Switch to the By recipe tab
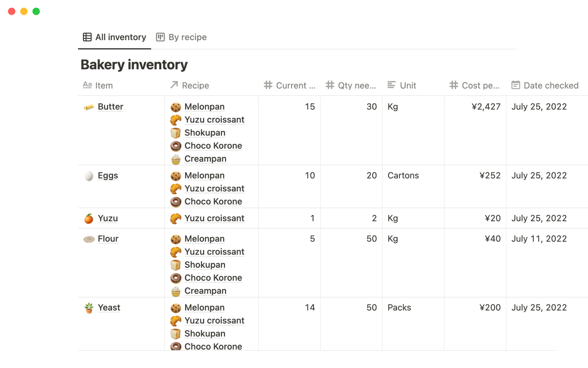The height and width of the screenshot is (368, 588). tap(182, 37)
